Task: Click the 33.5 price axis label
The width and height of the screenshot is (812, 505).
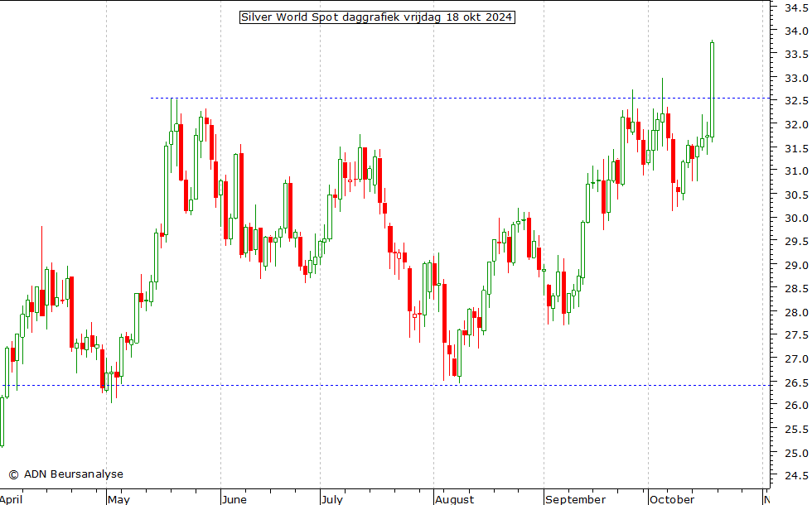Action: point(796,55)
